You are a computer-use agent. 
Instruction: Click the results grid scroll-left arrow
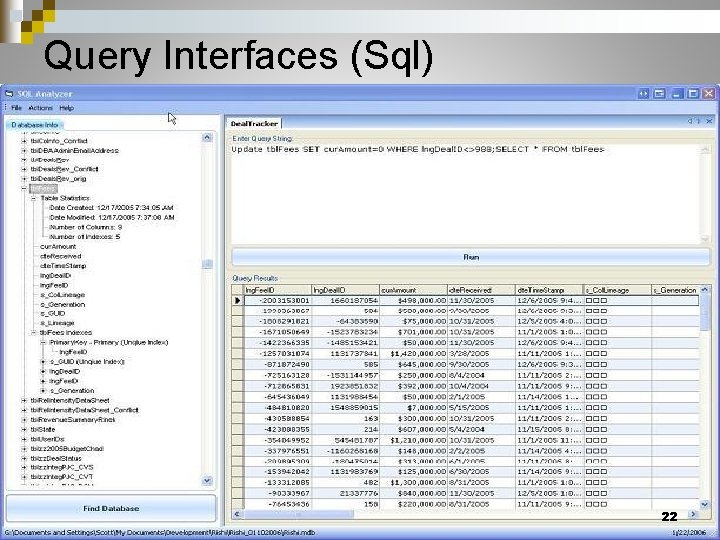(237, 514)
